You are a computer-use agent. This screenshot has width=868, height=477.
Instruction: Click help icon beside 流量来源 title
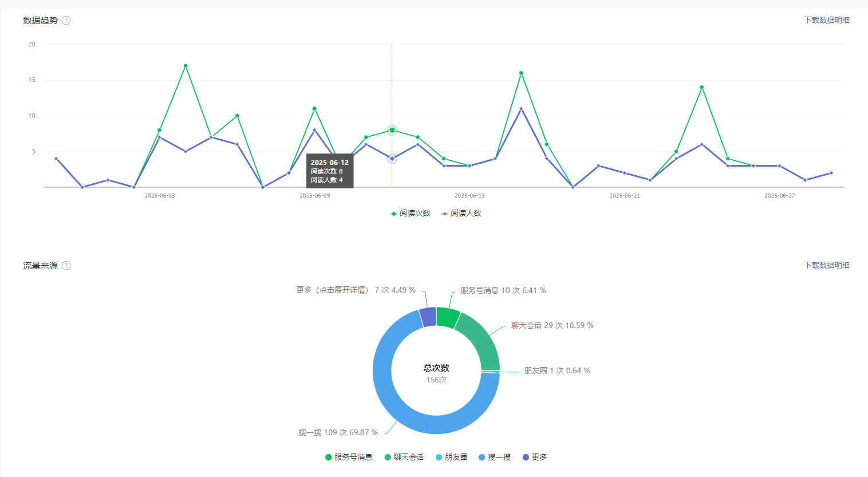coord(66,266)
